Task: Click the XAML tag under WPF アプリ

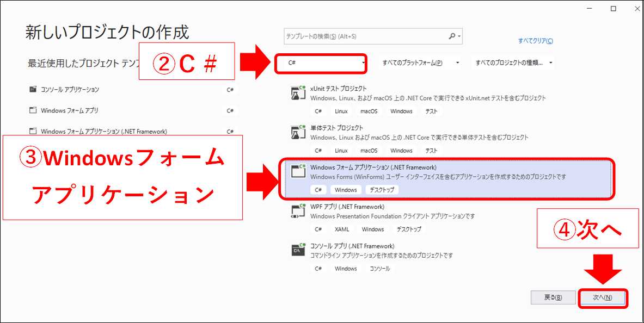Action: pyautogui.click(x=342, y=229)
